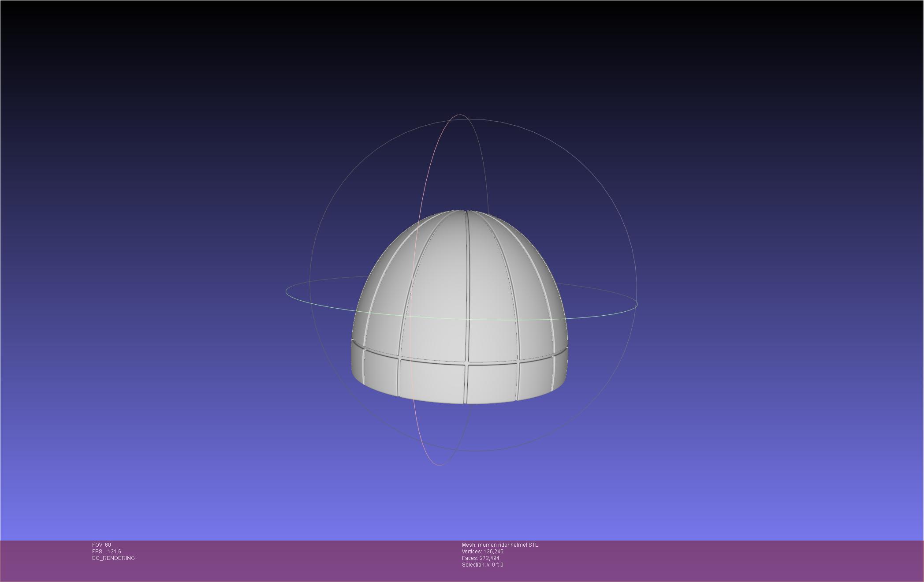Click the 'FPS: 131.6' readout
This screenshot has width=924, height=582.
click(x=107, y=552)
